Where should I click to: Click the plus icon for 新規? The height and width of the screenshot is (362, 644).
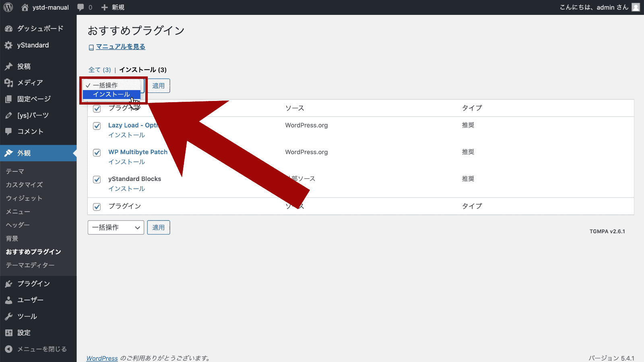105,7
